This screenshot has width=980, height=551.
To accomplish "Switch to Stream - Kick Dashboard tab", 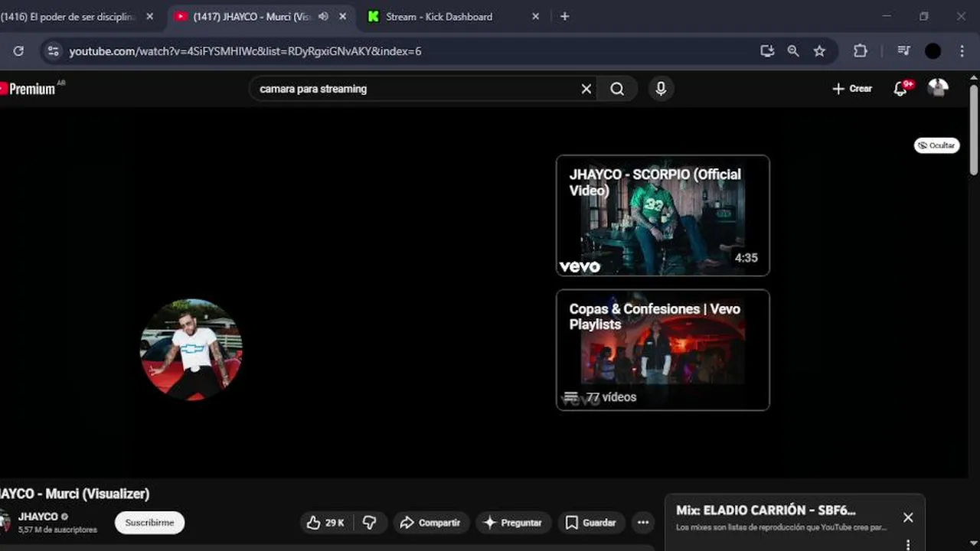I will 453,16.
